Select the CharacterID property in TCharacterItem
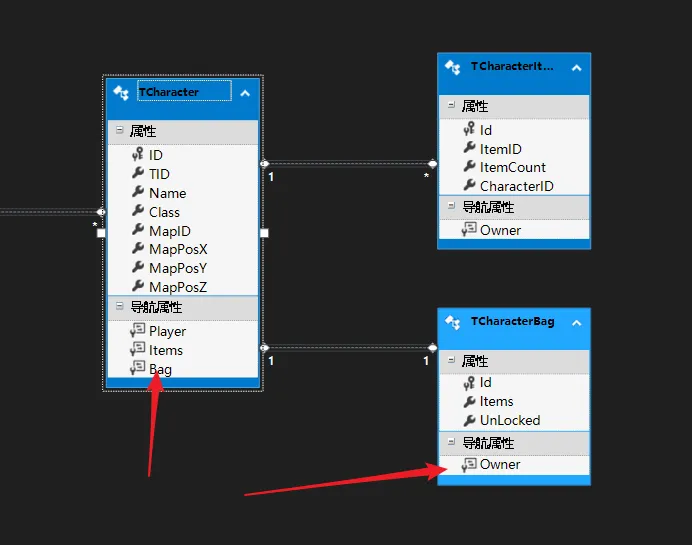This screenshot has height=545, width=692. click(x=516, y=186)
